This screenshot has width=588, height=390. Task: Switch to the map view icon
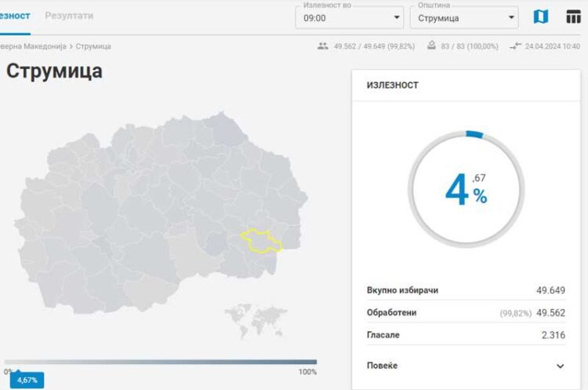tap(540, 17)
